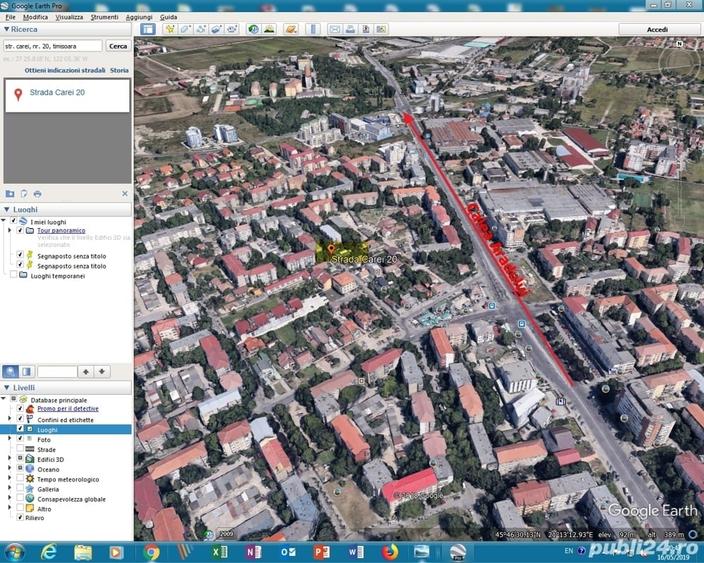Viewport: 704px width, 563px height.
Task: Expand the Oceano layer tree
Action: tap(9, 468)
